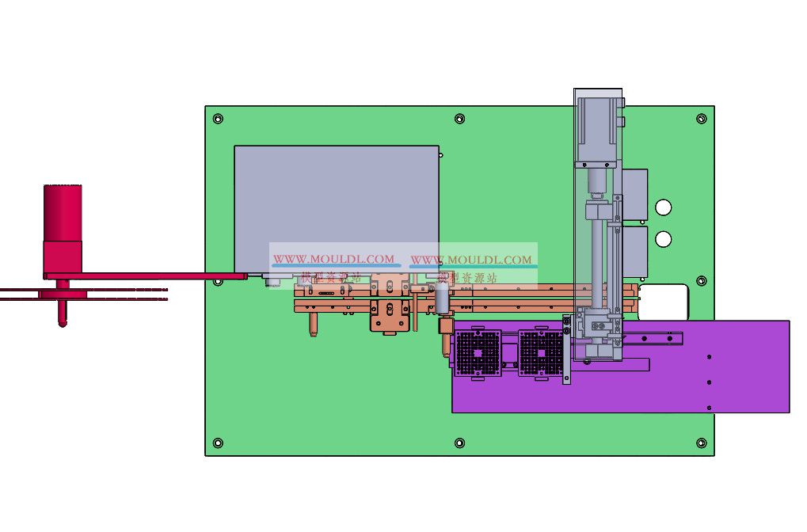This screenshot has height=532, width=807.
Task: Click the bottom-left corner screw hole
Action: (218, 443)
